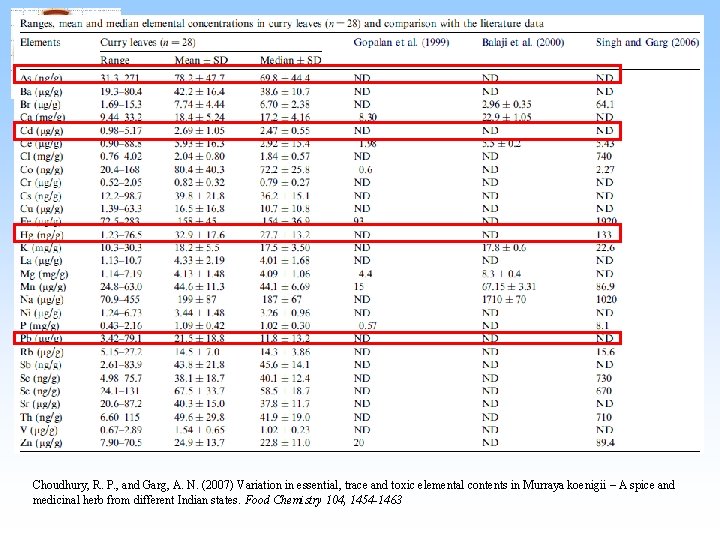The height and width of the screenshot is (540, 720).
Task: Select the P mean "1.09 ± 0.42"
Action: tap(199, 326)
